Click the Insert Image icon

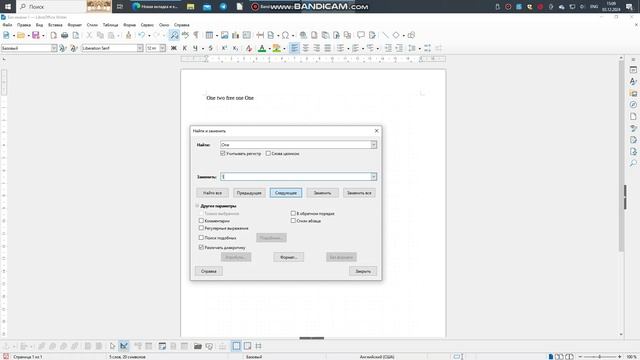[224, 36]
